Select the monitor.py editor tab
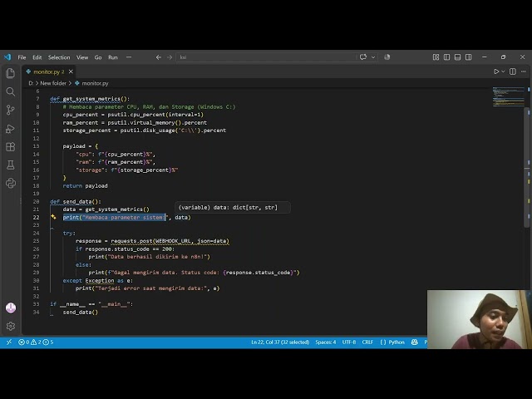Screen dimensions: 532x399 click(49, 71)
